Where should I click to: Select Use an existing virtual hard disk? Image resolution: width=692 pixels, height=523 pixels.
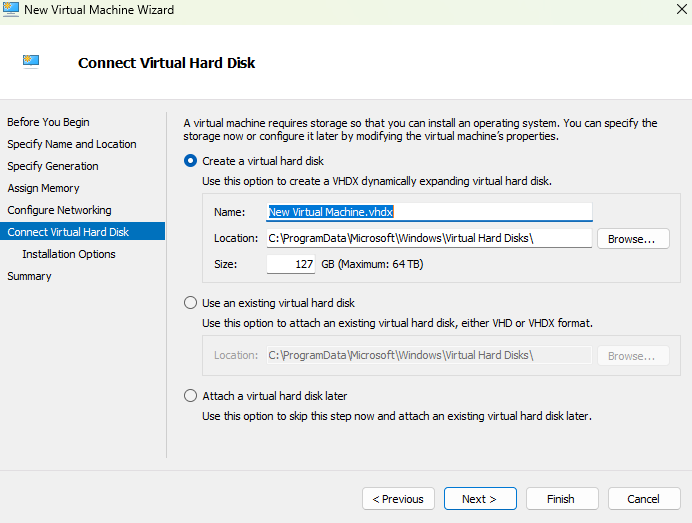tap(191, 303)
